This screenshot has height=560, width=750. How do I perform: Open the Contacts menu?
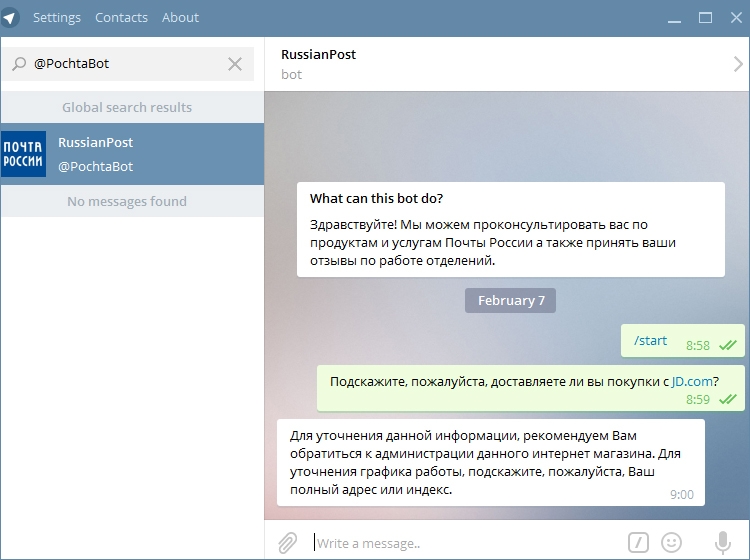tap(121, 18)
